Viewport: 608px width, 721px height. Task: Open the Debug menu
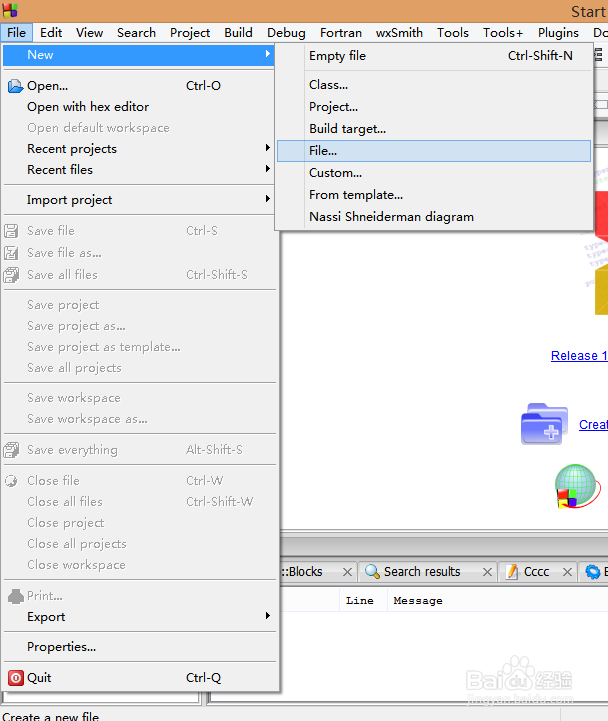click(286, 33)
